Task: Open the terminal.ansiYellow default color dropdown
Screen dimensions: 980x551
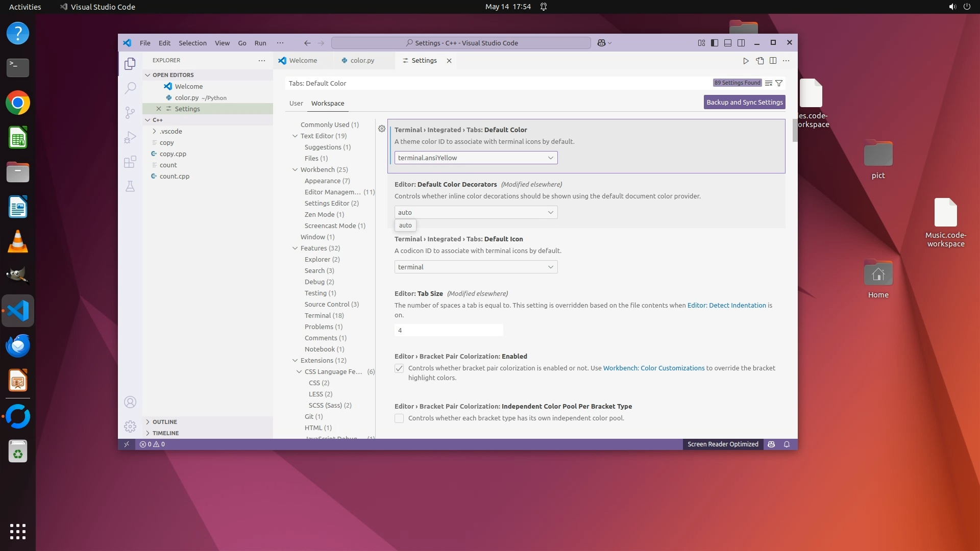Action: pos(476,158)
